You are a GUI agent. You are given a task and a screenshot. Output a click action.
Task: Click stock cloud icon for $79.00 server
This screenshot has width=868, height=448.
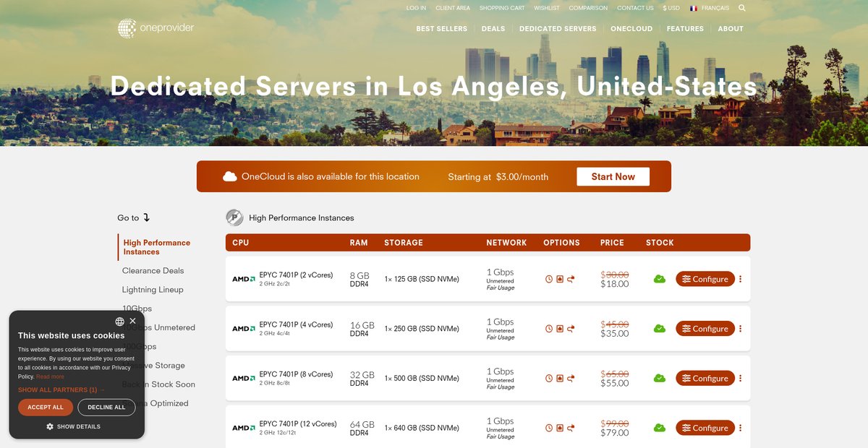tap(660, 428)
